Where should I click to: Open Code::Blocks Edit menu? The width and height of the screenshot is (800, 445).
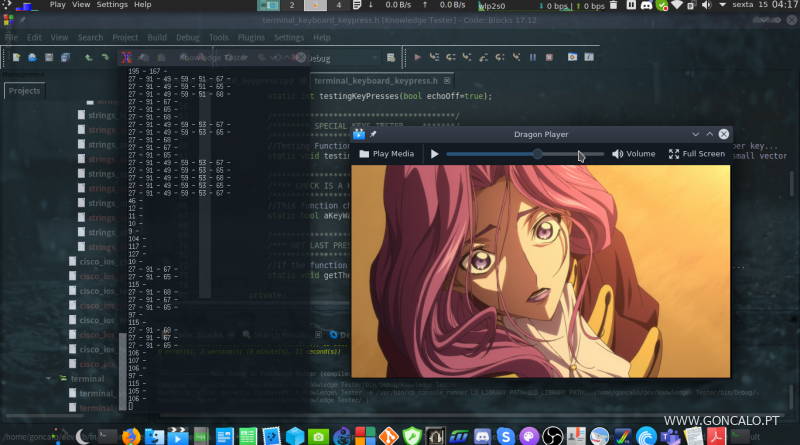click(x=34, y=37)
